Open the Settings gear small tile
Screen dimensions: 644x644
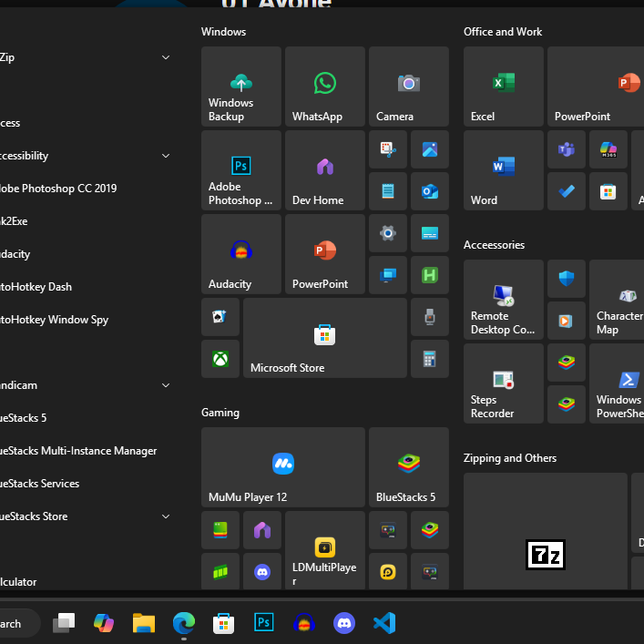tap(388, 233)
